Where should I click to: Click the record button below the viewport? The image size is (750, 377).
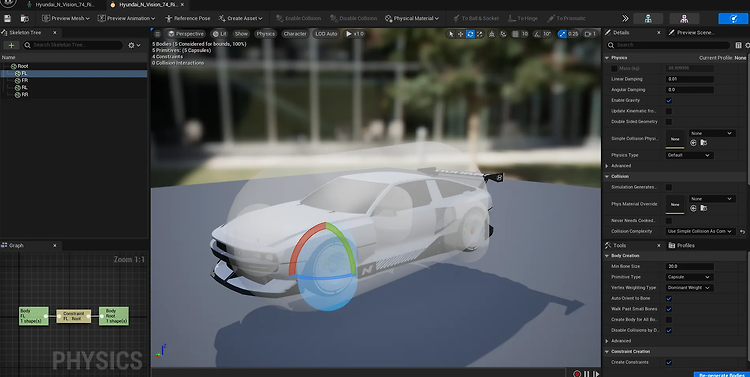pos(576,374)
